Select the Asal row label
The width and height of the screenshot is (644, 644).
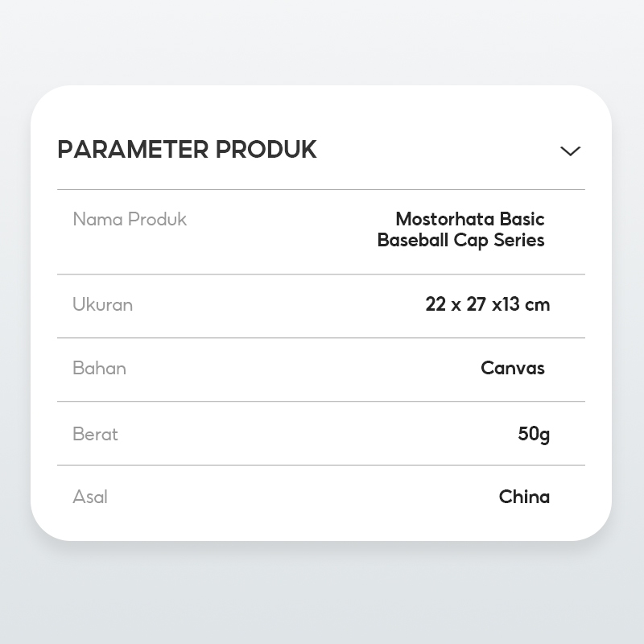click(90, 497)
